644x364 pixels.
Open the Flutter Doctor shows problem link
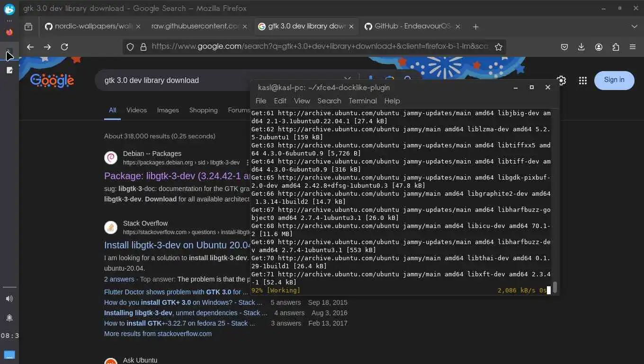(176, 292)
